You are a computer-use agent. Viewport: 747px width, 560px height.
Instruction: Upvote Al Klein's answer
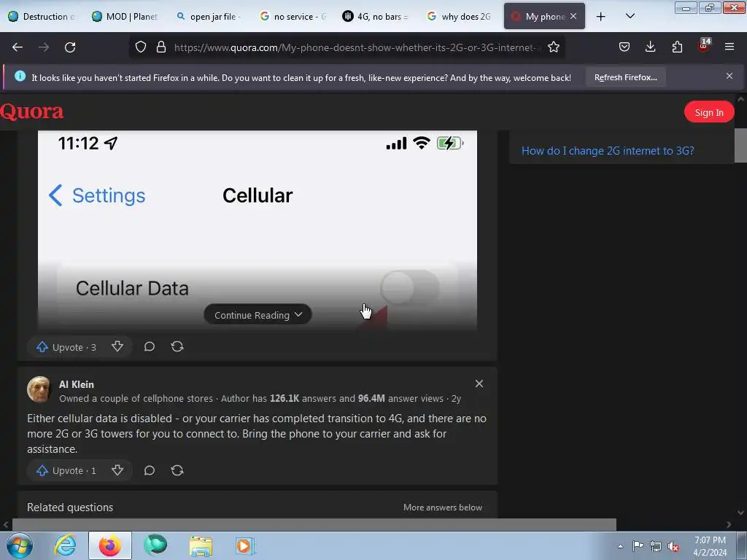click(x=66, y=470)
